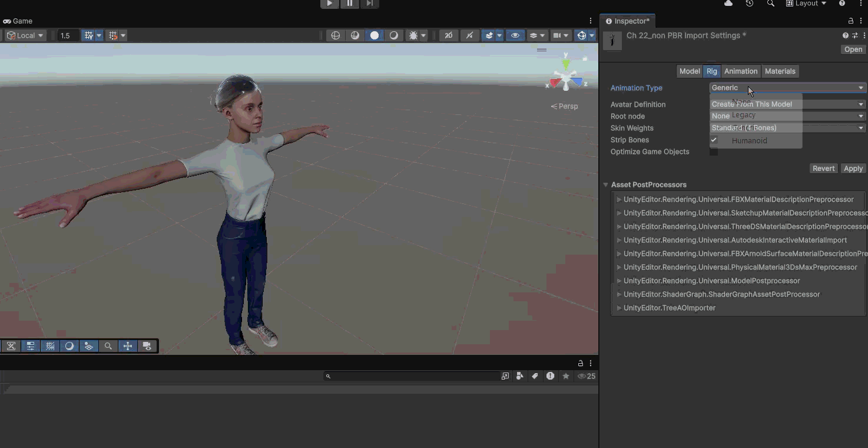Start Play mode with the Play button

tap(329, 4)
